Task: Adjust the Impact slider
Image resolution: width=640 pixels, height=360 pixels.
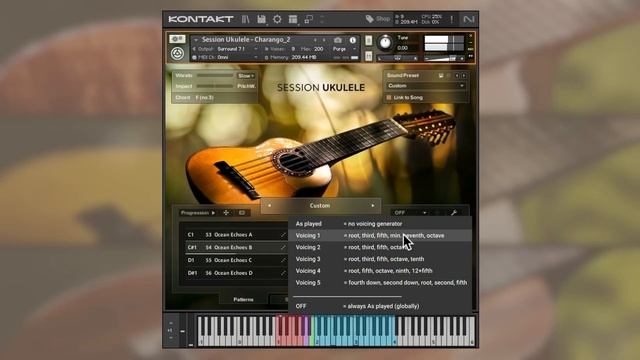Action: (x=215, y=87)
